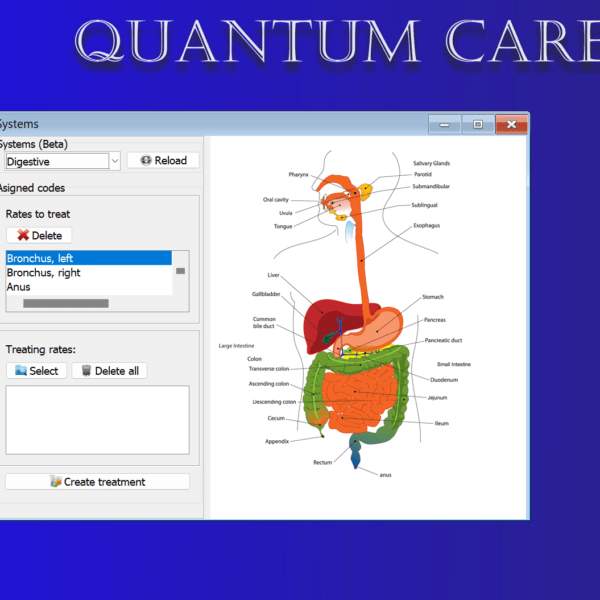Click the Pancreas label in diagram
Viewport: 600px width, 600px height.
tap(435, 320)
